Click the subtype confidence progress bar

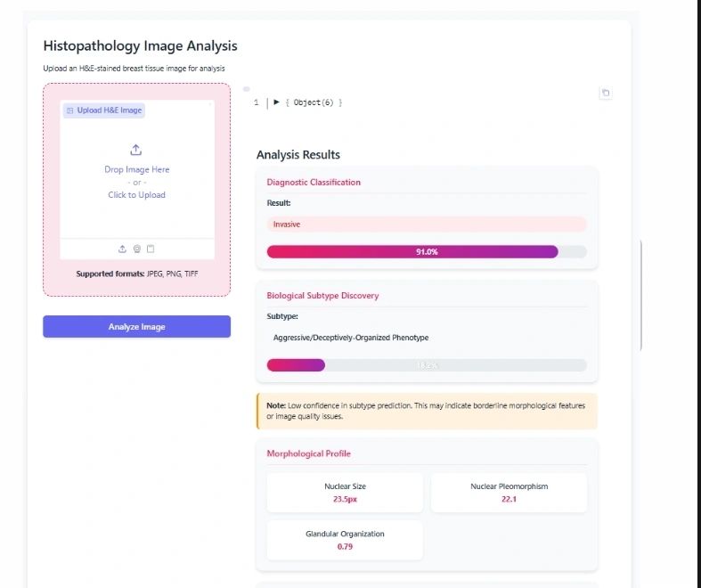427,365
